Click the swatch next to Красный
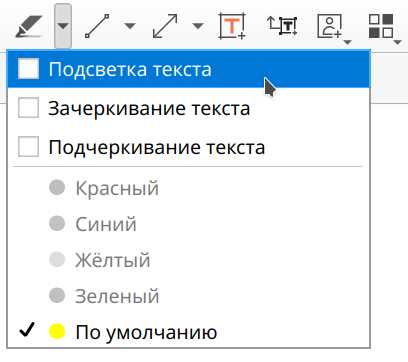The image size is (408, 362). [x=57, y=188]
